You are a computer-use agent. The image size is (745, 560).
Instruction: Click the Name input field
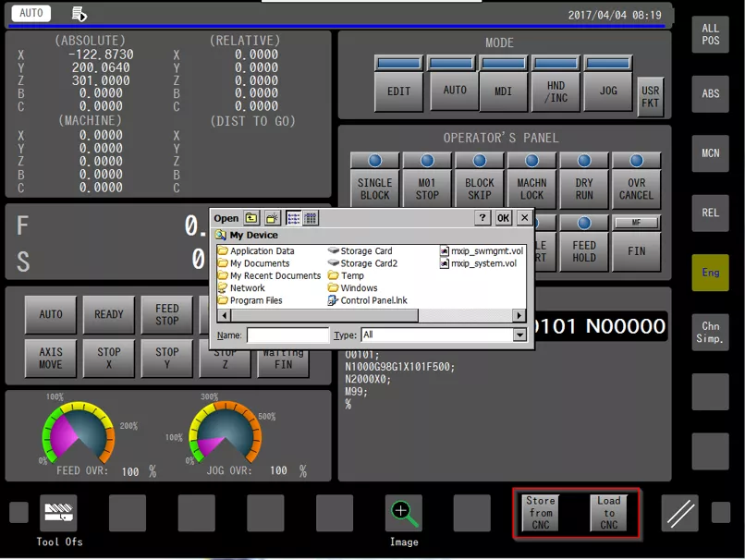[x=287, y=335]
